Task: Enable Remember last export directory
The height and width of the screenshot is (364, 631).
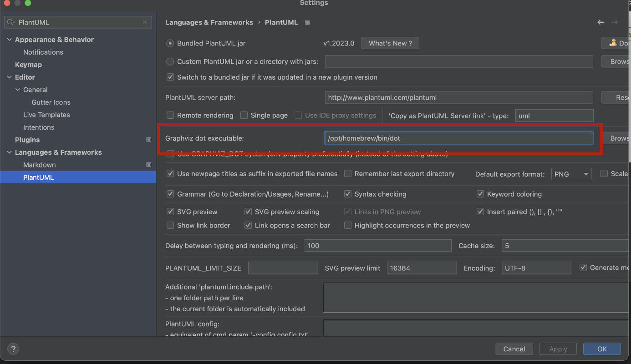Action: (348, 174)
